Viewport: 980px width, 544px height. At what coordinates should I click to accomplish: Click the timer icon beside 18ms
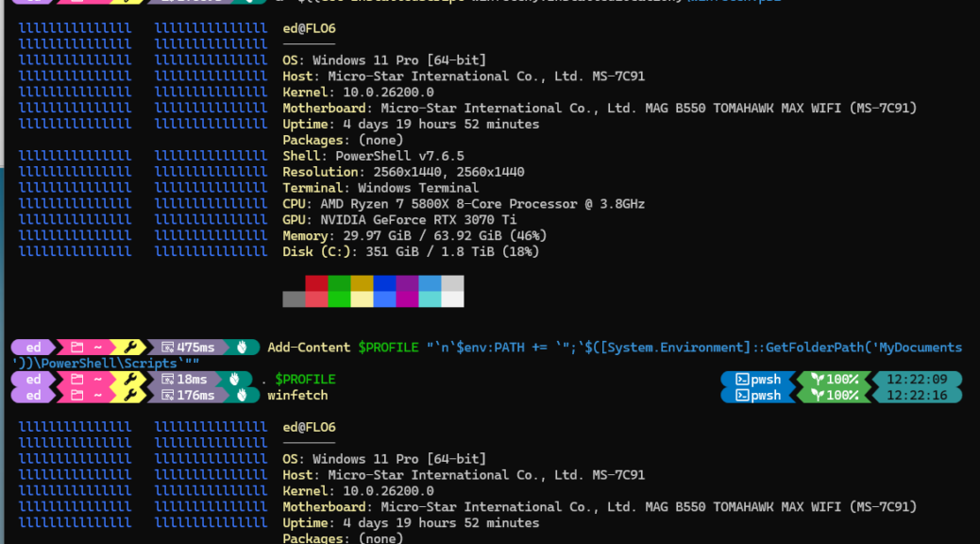click(x=167, y=380)
